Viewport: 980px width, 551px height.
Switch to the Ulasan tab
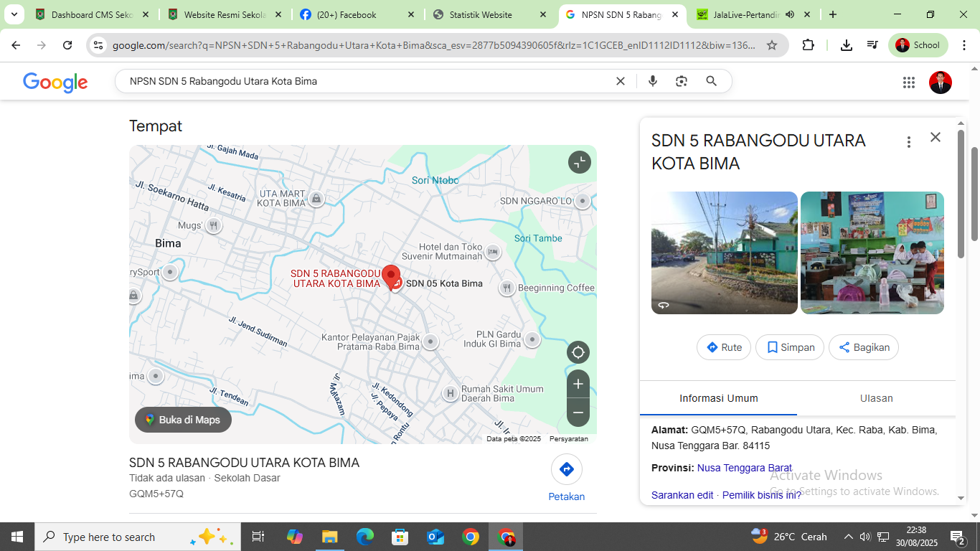pyautogui.click(x=876, y=398)
